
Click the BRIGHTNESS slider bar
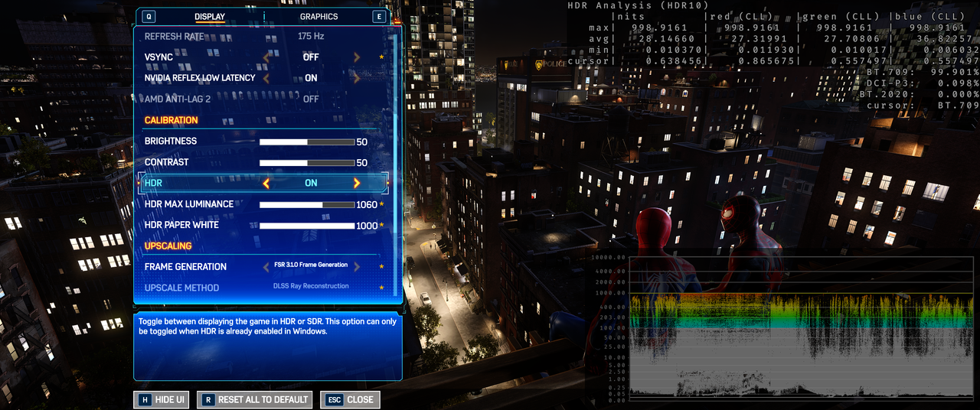click(307, 142)
